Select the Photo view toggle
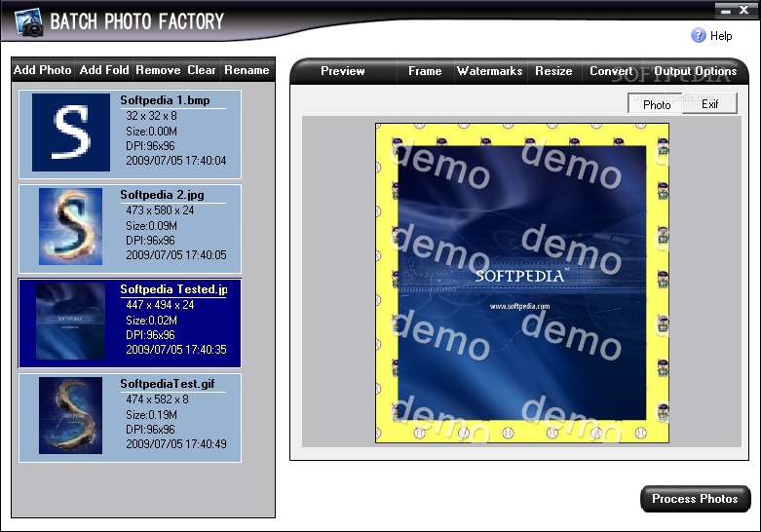761x532 pixels. tap(656, 104)
